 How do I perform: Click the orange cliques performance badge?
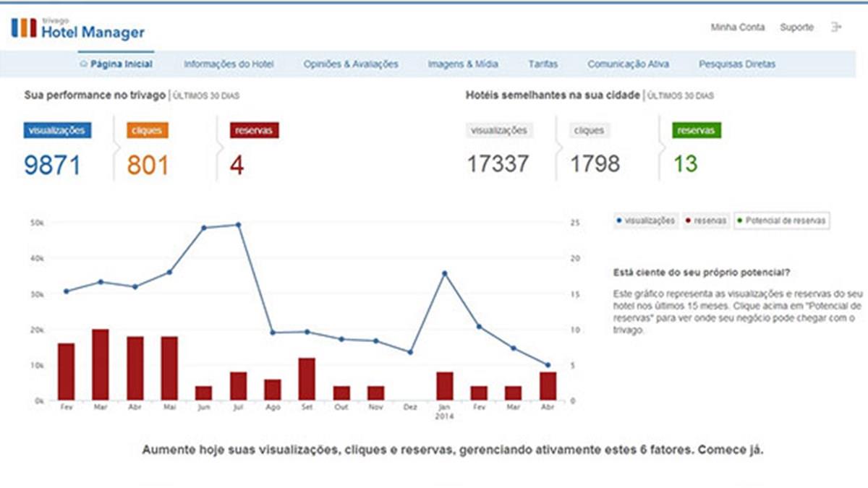(x=147, y=131)
